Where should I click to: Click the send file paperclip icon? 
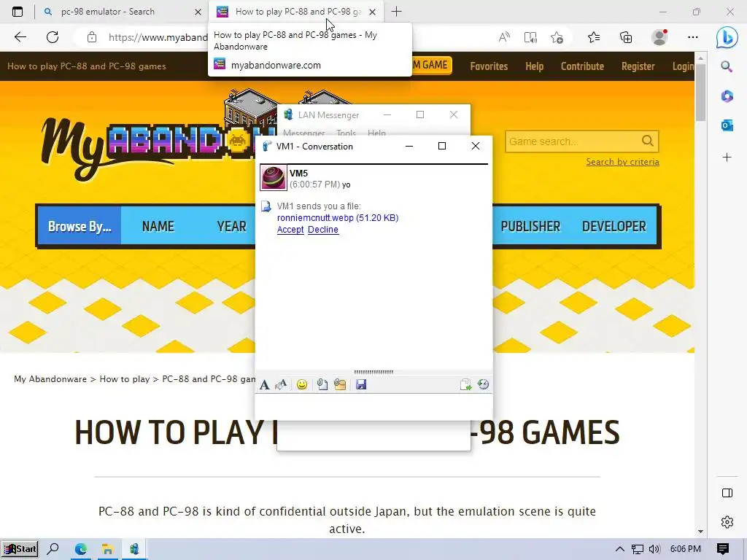click(x=322, y=385)
